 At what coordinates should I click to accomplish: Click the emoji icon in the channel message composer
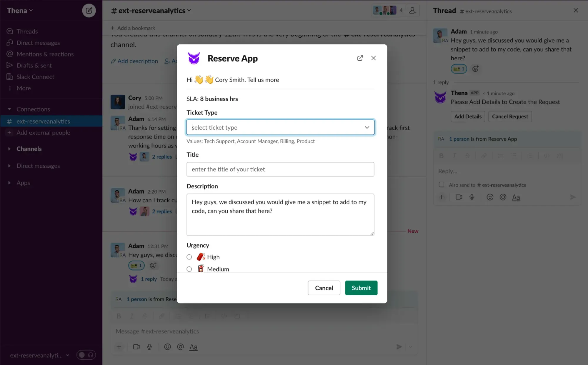pyautogui.click(x=167, y=347)
